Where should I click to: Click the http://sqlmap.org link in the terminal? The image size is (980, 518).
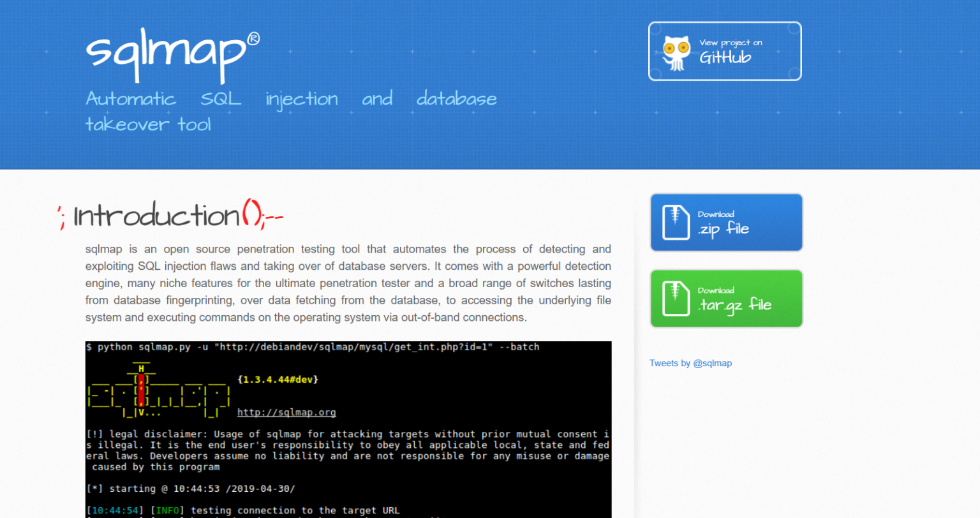[x=286, y=412]
